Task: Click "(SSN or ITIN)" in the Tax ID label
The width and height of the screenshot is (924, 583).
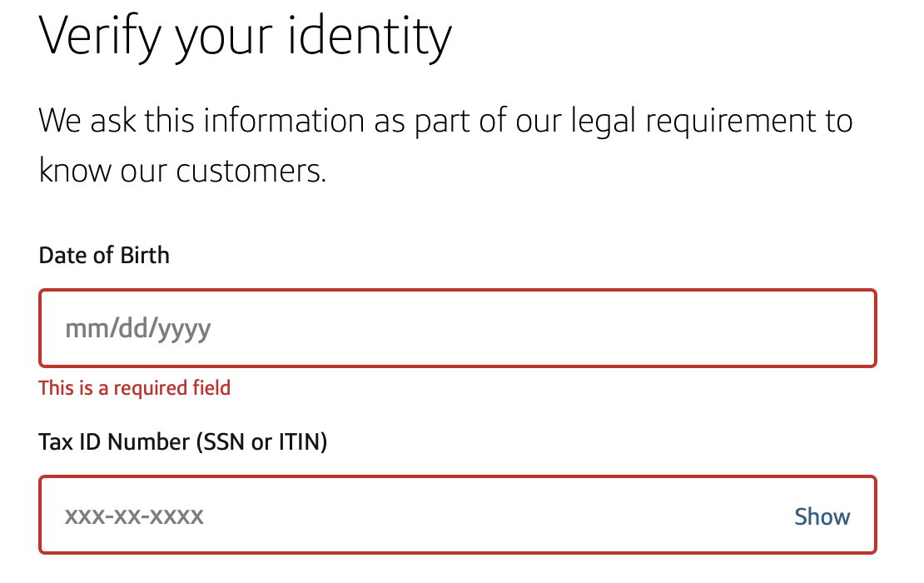Action: [x=261, y=442]
